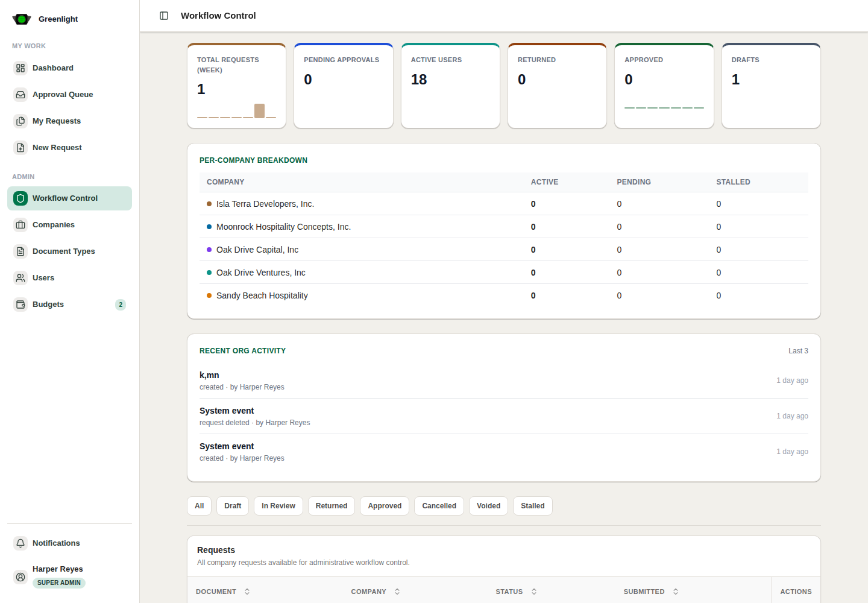Click the Last 3 label
The width and height of the screenshot is (868, 603).
tap(798, 351)
